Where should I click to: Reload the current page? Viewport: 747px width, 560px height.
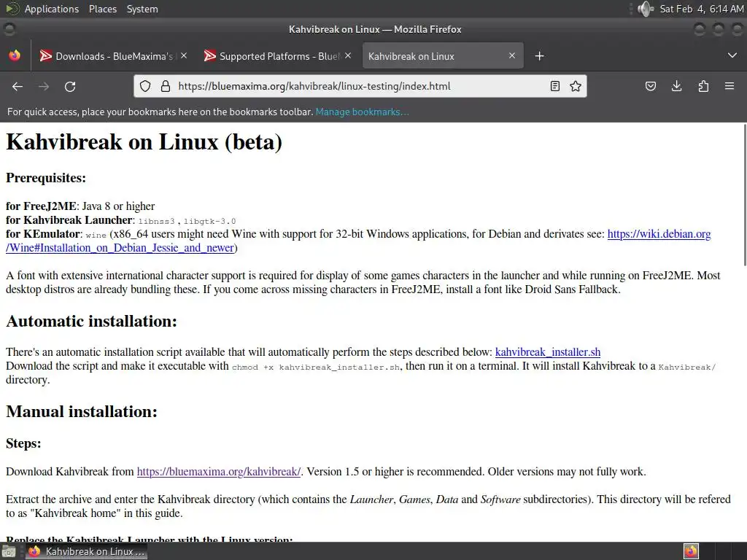(70, 86)
